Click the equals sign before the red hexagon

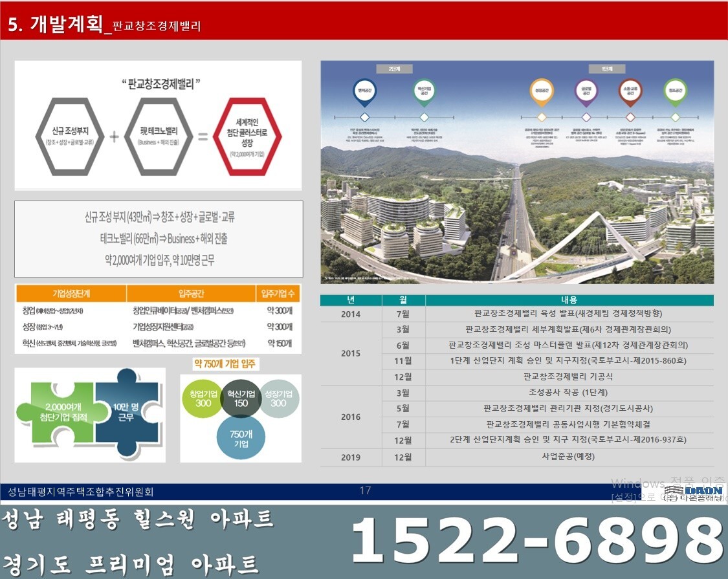203,137
